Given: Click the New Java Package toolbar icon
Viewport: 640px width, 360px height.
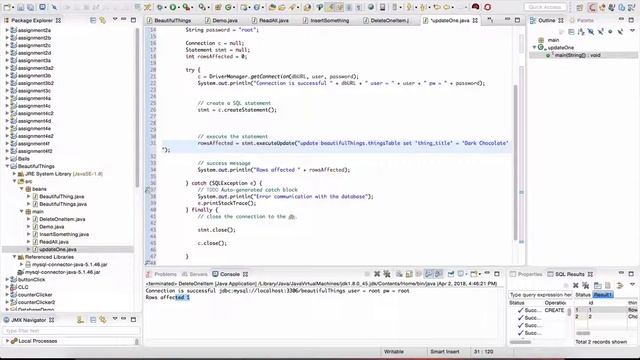Looking at the screenshot, I should click(x=218, y=7).
